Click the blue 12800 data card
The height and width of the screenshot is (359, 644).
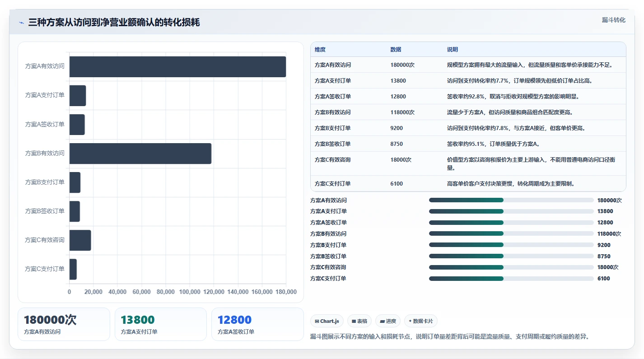coord(257,324)
